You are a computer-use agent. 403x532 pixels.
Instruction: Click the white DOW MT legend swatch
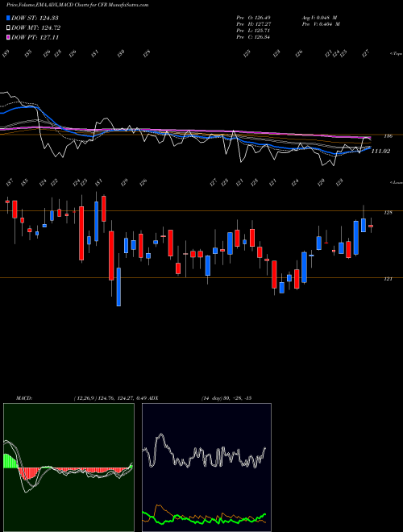pos(8,28)
